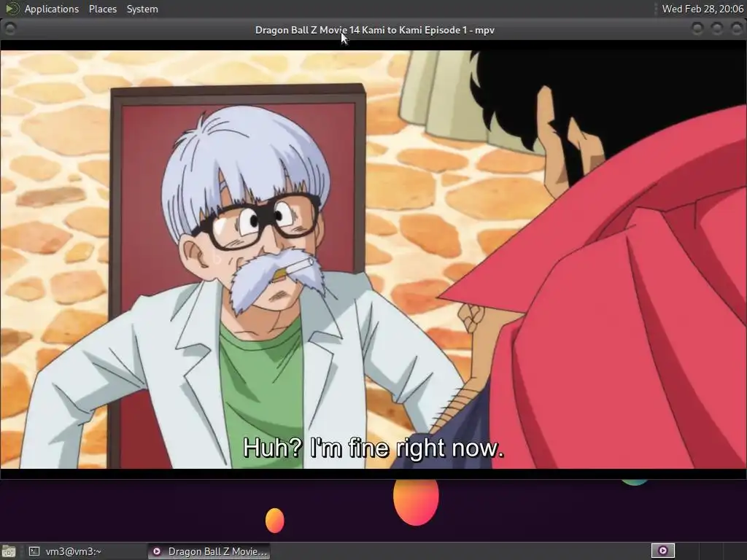Click the show desktop icon in bottom panel
This screenshot has width=747, height=560.
click(x=9, y=551)
